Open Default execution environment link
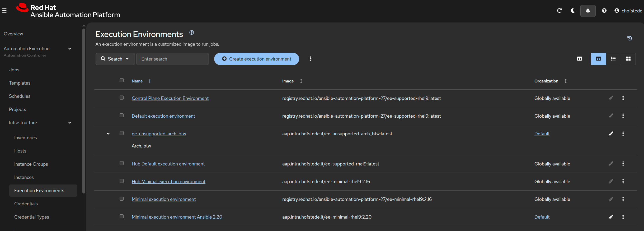This screenshot has height=231, width=644. pos(163,116)
